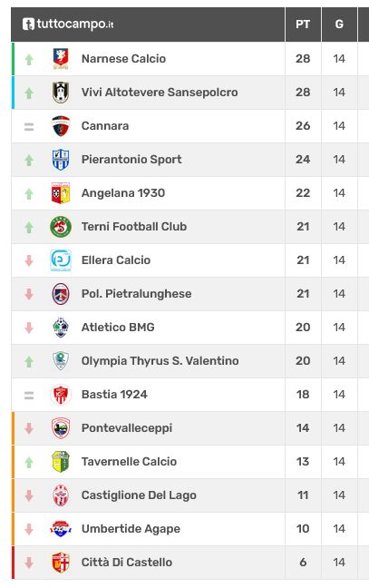The height and width of the screenshot is (588, 369).
Task: Click equals sign trend beside Cannara
Action: (x=29, y=127)
